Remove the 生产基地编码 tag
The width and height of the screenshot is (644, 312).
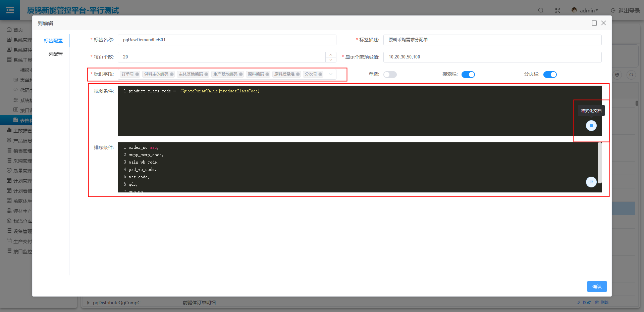tap(241, 74)
